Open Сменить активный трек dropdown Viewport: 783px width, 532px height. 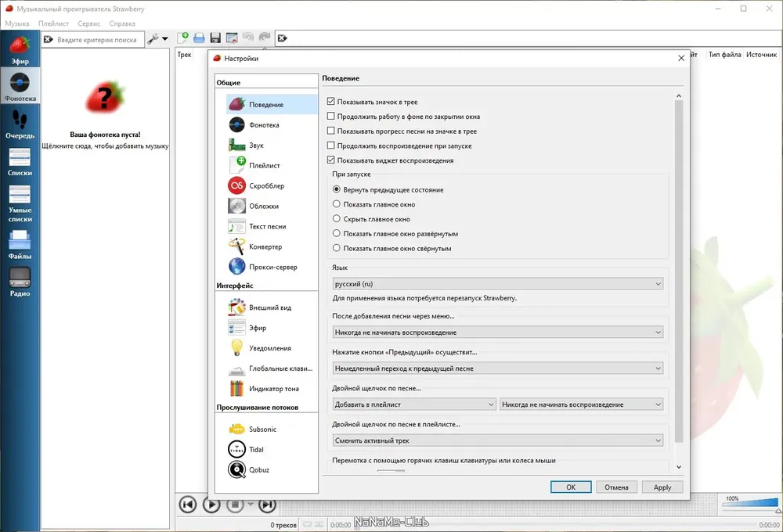[498, 440]
